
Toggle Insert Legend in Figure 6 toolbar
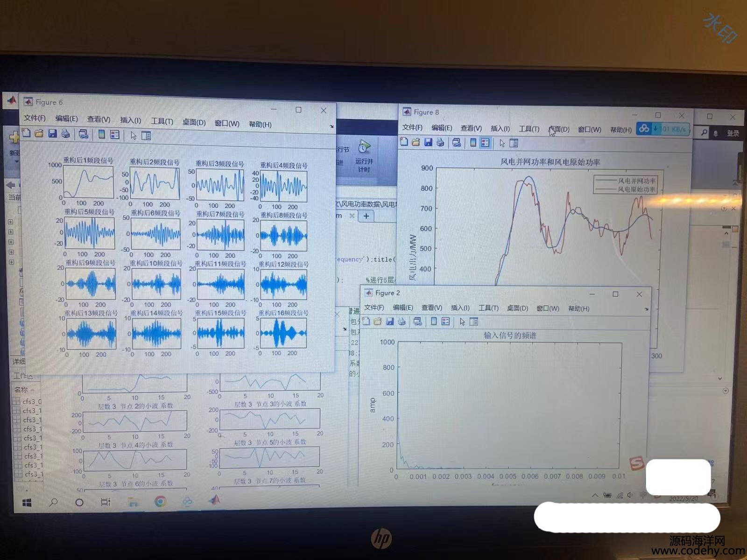115,135
